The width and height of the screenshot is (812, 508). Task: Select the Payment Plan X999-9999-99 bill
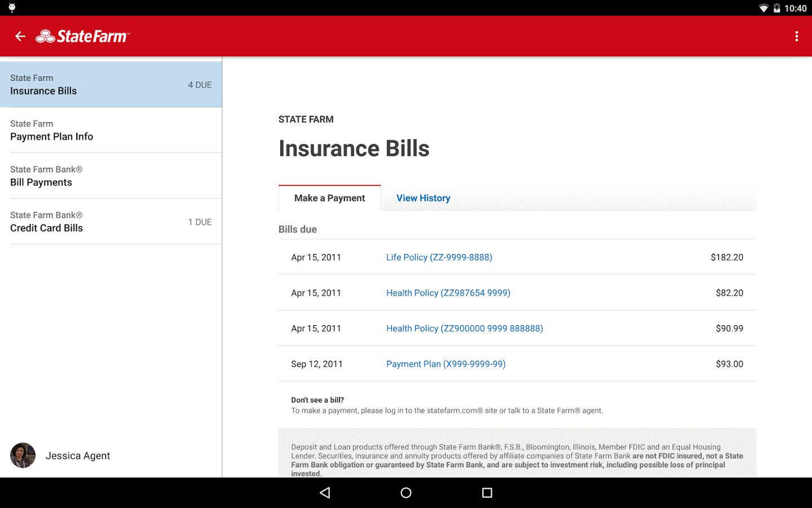pyautogui.click(x=445, y=364)
